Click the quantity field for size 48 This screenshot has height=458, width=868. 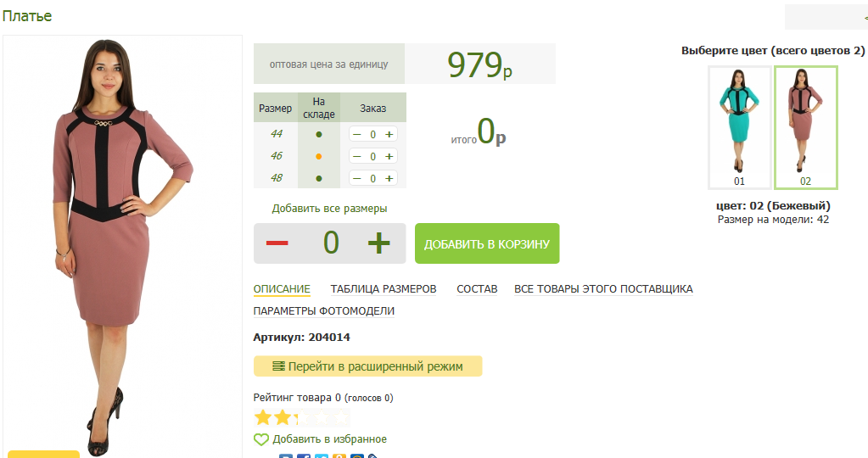tap(373, 179)
